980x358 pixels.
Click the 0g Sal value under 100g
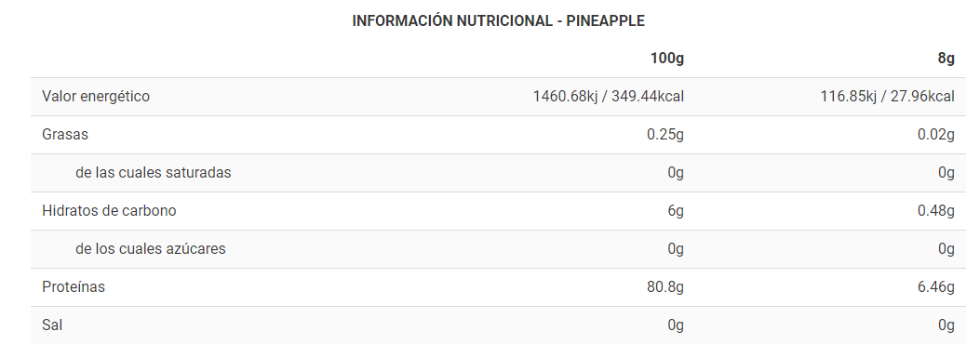click(x=676, y=325)
